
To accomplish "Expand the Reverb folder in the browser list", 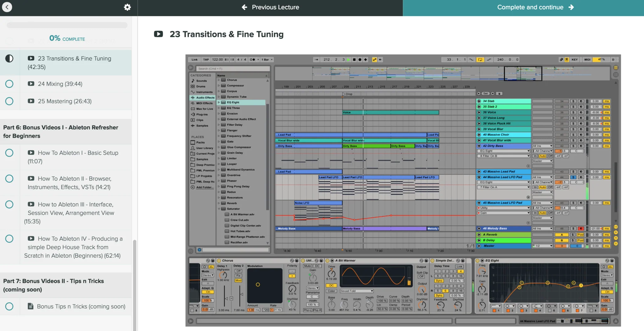I will (x=219, y=203).
